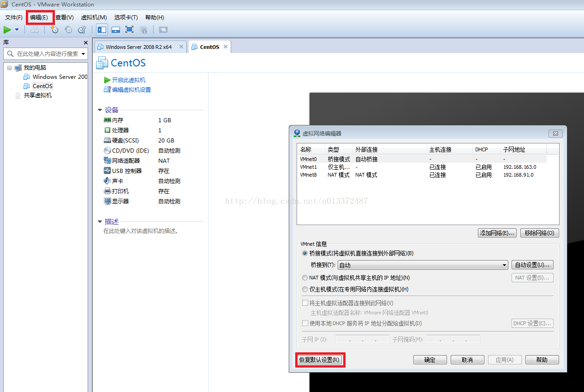
Task: Click the USB controller device icon
Action: click(107, 171)
